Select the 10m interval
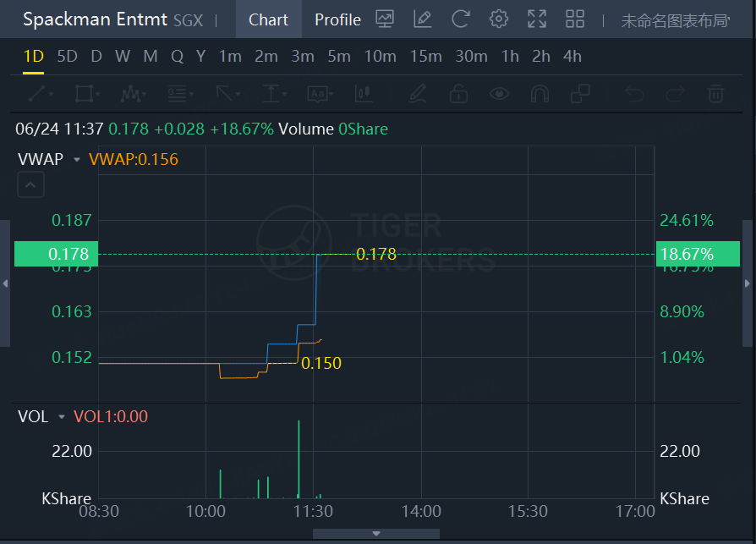The width and height of the screenshot is (756, 544). pos(380,57)
